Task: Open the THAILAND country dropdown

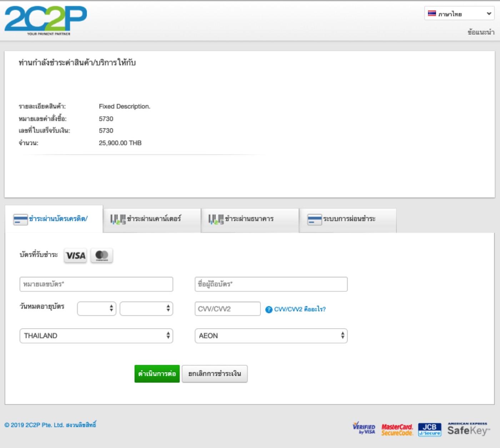Action: tap(96, 336)
